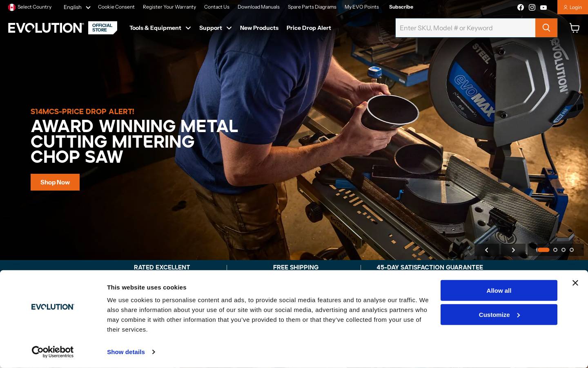Expand Tools & Equipment menu
The height and width of the screenshot is (368, 588).
(x=160, y=28)
